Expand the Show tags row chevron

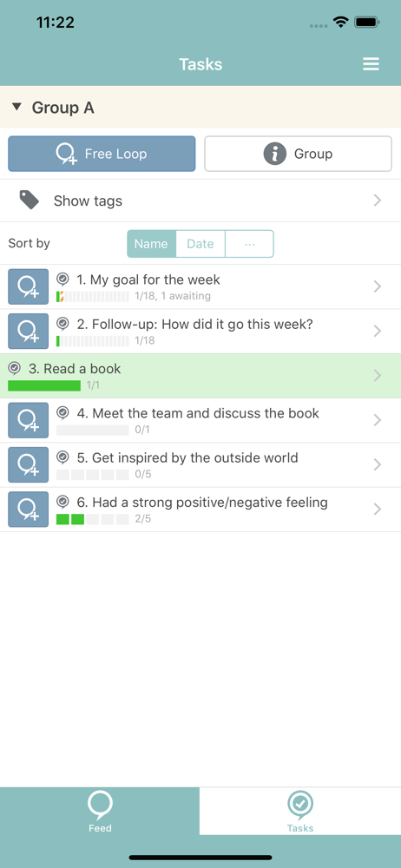coord(378,201)
